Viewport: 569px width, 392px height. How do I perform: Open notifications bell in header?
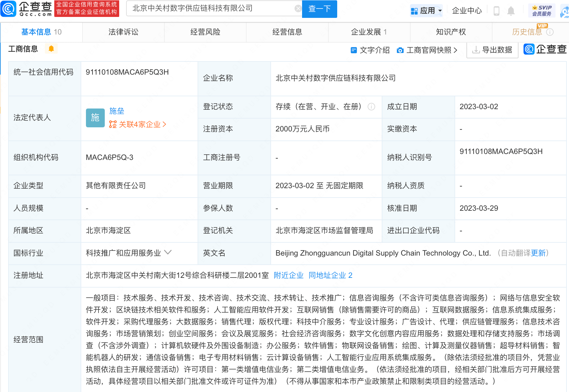pos(511,11)
